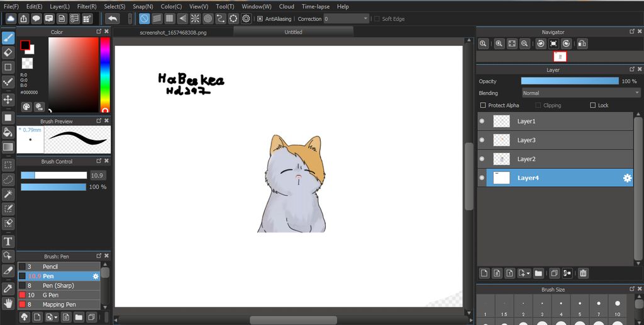This screenshot has height=325, width=644.
Task: Open the Time-lapse menu
Action: coord(316,6)
